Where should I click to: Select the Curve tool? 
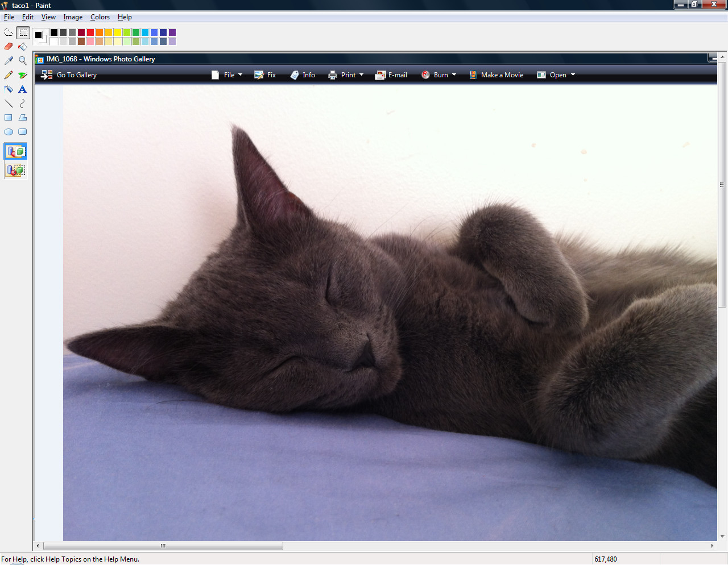pyautogui.click(x=23, y=103)
